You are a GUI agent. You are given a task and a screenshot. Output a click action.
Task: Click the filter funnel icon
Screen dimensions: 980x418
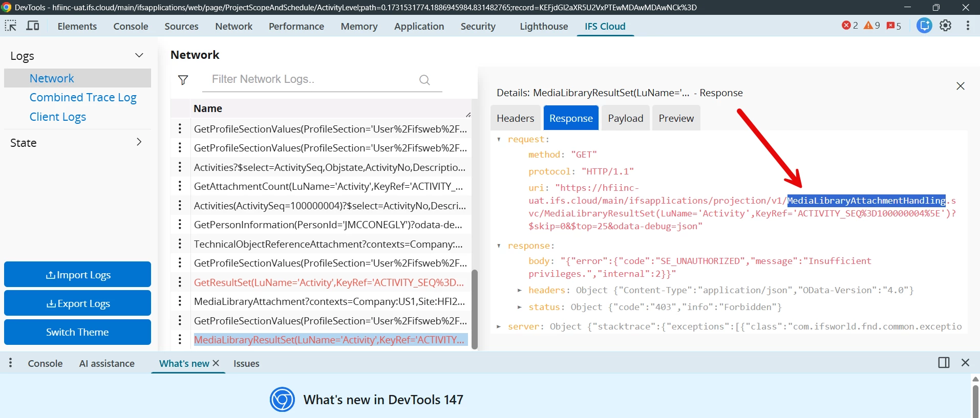point(183,80)
